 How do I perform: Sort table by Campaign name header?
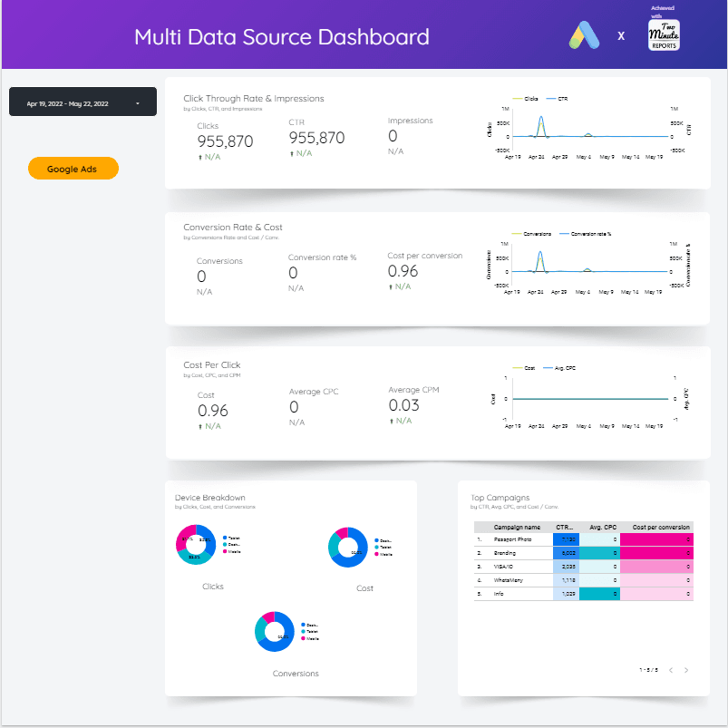point(517,527)
